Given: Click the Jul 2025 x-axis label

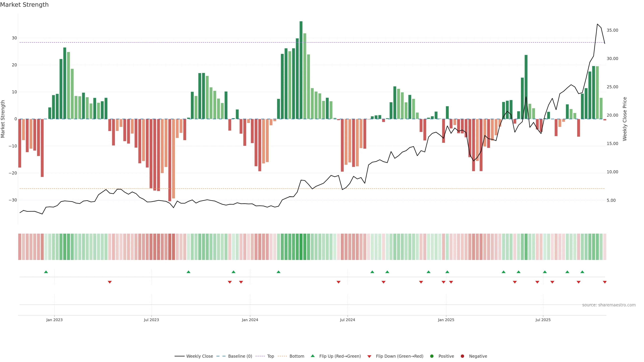Looking at the screenshot, I should [x=543, y=320].
